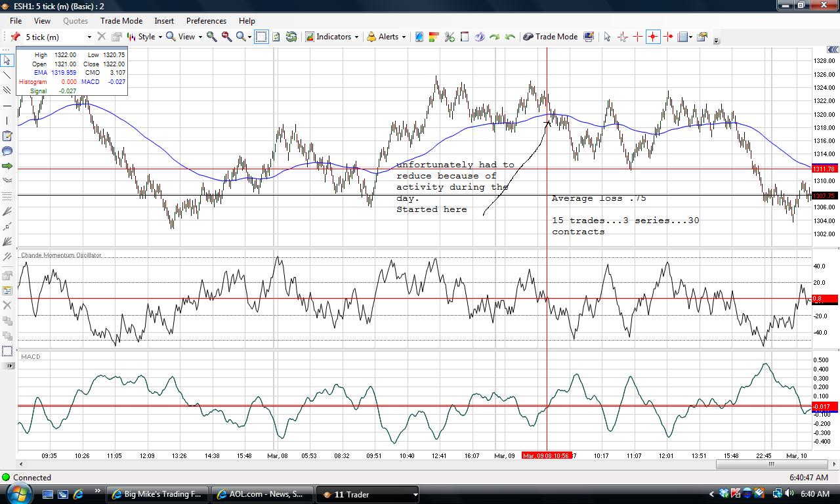The image size is (840, 504).
Task: Open Big Mike's Trading taskbar window
Action: click(157, 494)
